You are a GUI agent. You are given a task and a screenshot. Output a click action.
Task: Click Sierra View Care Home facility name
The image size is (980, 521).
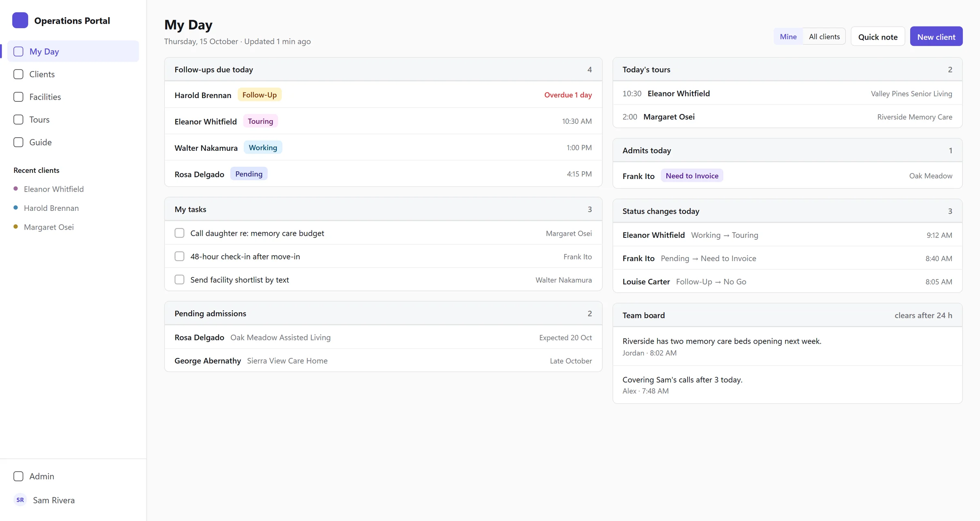[x=287, y=360]
